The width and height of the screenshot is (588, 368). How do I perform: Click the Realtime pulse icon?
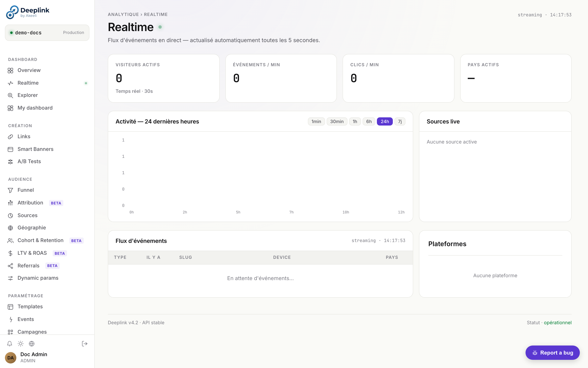(10, 83)
